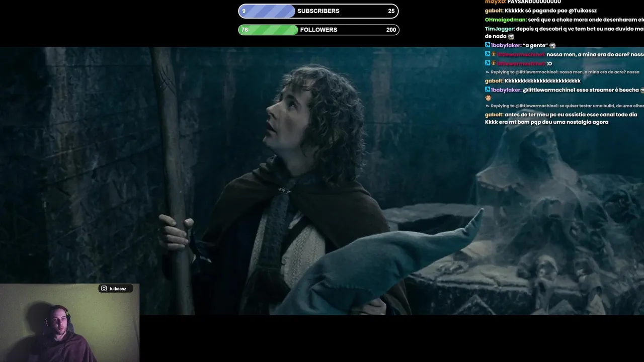Click the sloth emote after 'de nada'
The width and height of the screenshot is (644, 362).
point(511,37)
